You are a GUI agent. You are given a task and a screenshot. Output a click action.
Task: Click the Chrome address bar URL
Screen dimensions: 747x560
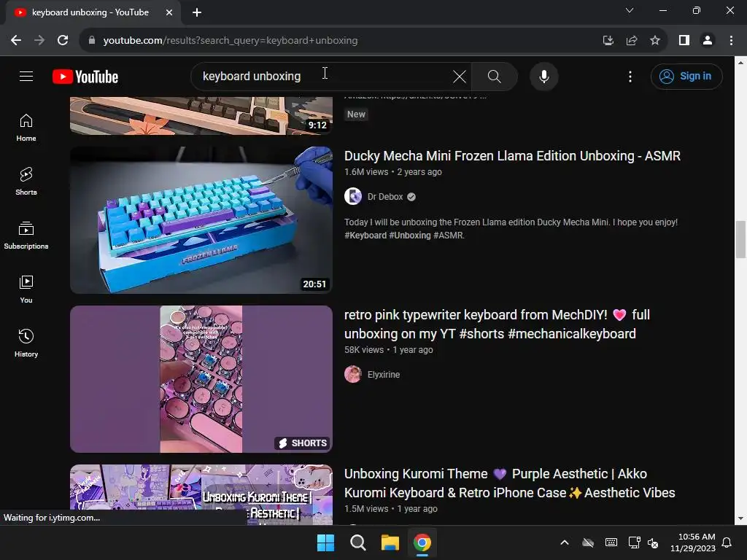230,41
